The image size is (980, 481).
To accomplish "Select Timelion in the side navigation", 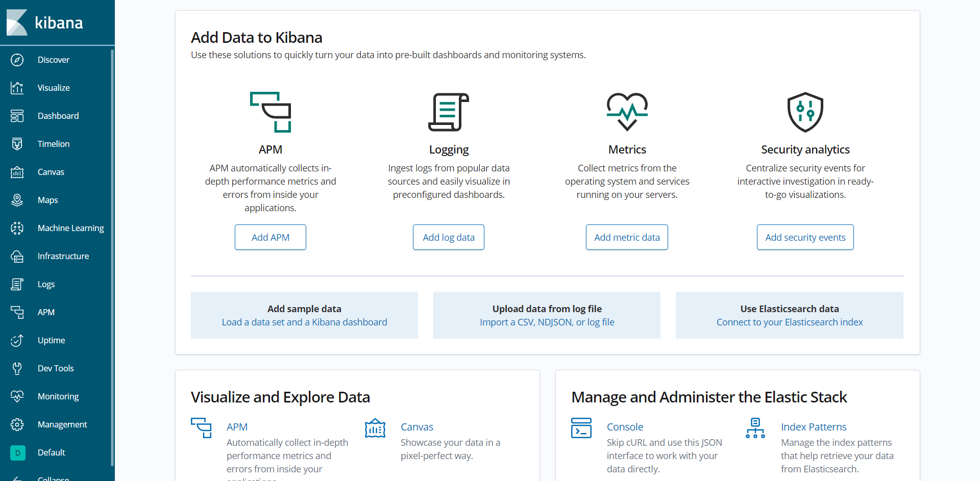I will (54, 144).
